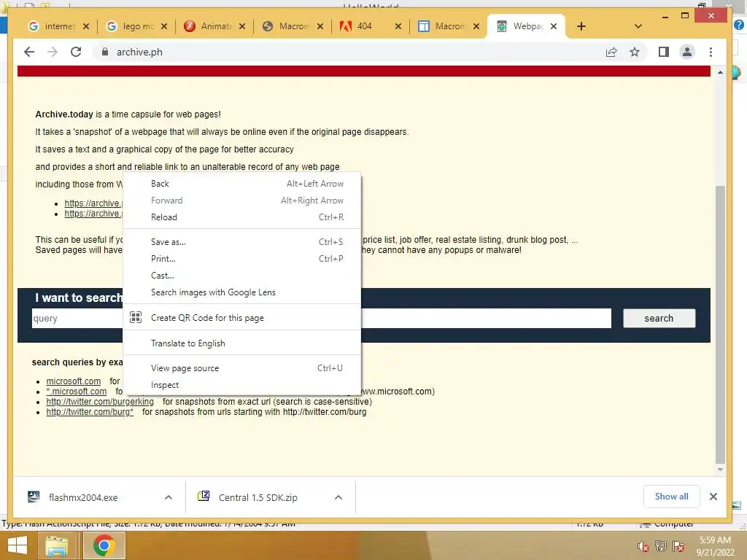
Task: Close the 404 Adobe tab
Action: pyautogui.click(x=398, y=26)
